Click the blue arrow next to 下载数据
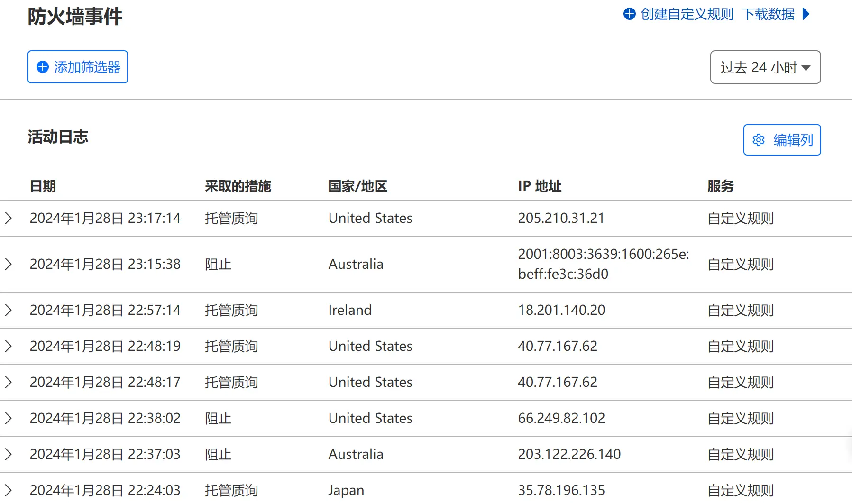 (x=806, y=14)
